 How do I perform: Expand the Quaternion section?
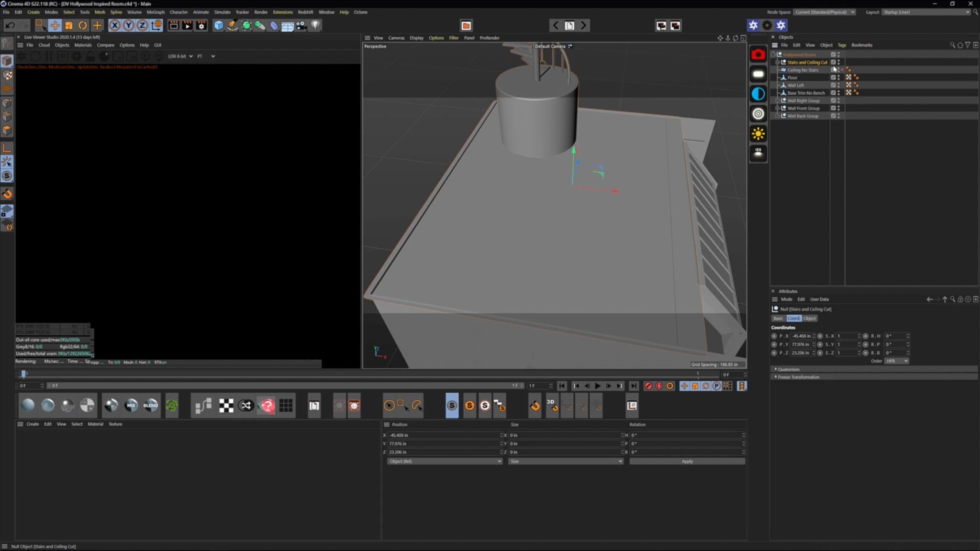(788, 369)
